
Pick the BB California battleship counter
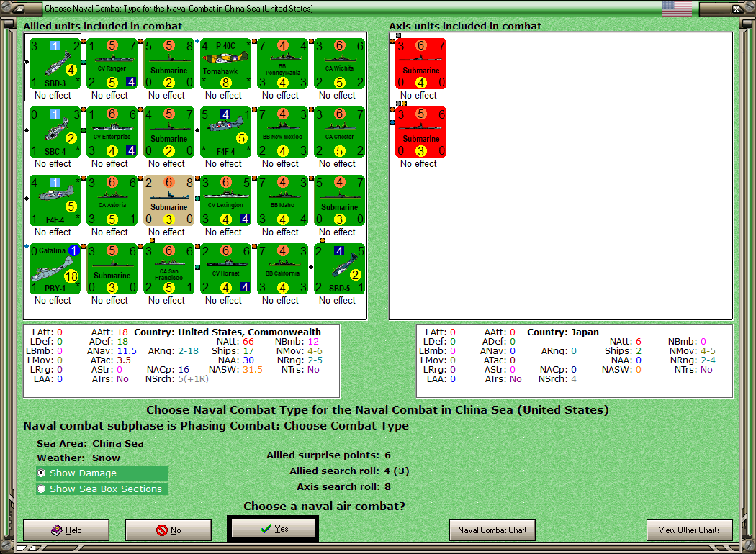(282, 269)
